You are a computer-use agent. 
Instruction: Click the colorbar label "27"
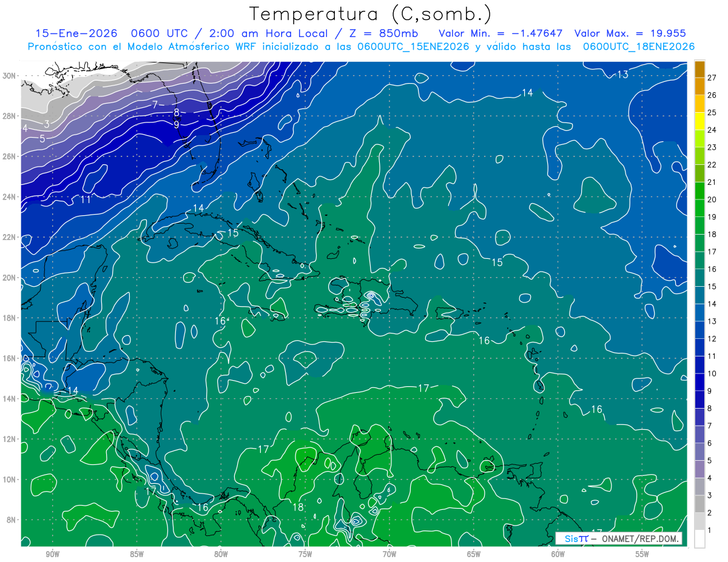712,77
